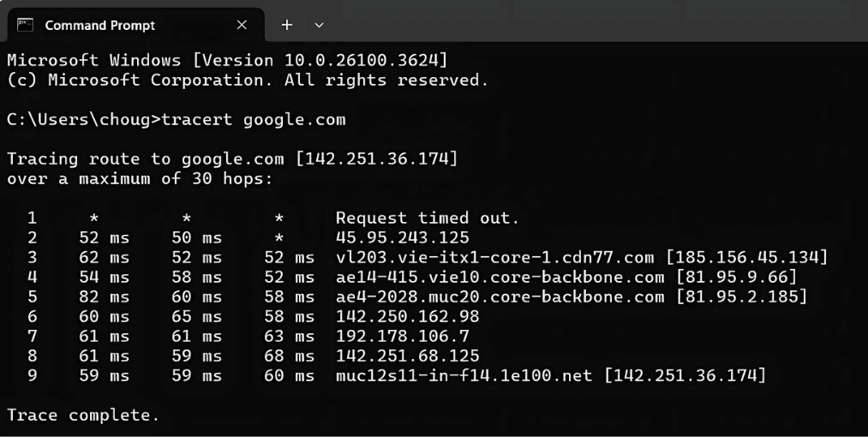Click the "Tracing route to google.com" line

(x=232, y=159)
